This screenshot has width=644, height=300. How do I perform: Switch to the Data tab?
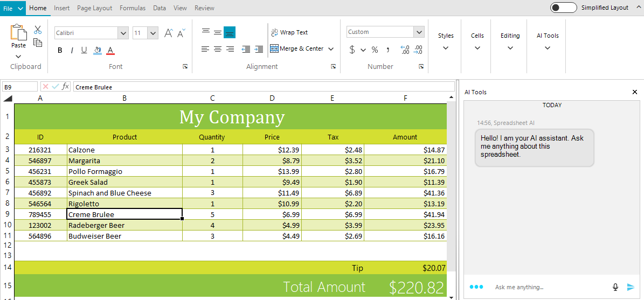tap(160, 8)
